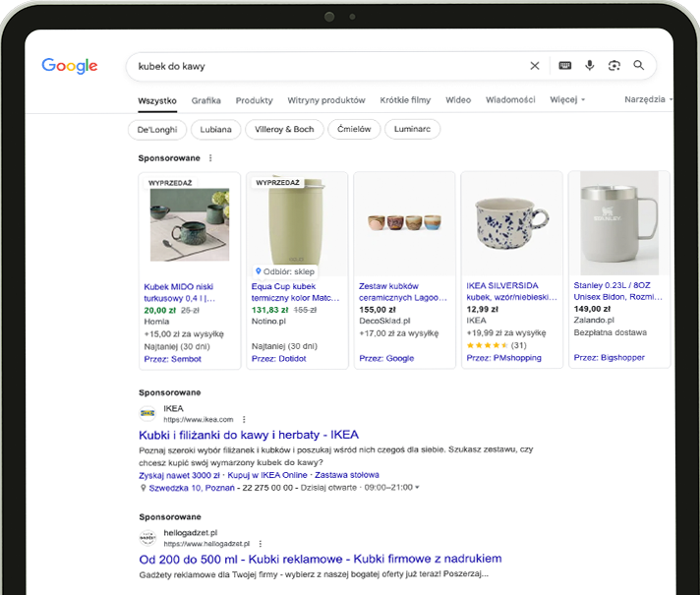This screenshot has height=595, width=700.
Task: Click map pin before Szwedzka 10 address
Action: (143, 488)
